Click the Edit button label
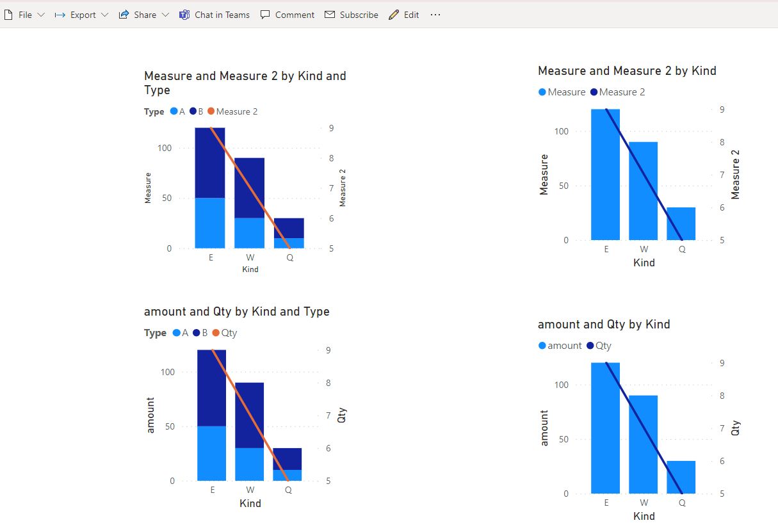 (411, 15)
